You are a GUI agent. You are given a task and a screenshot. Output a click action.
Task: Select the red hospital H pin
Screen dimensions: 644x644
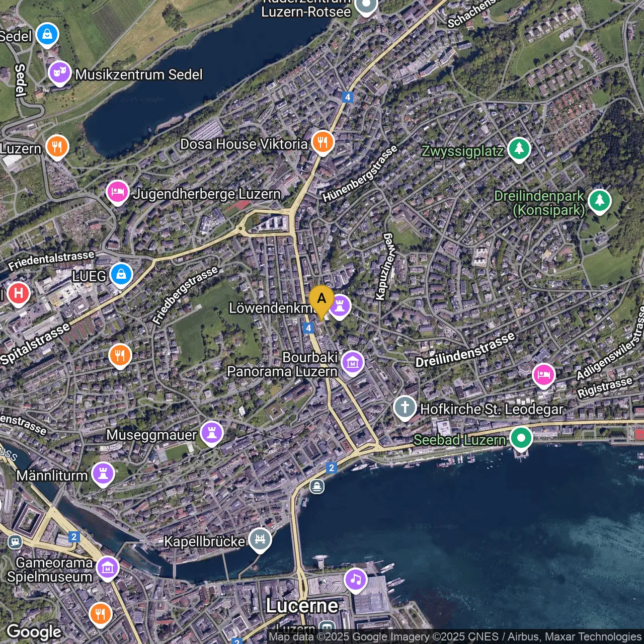coord(19,293)
